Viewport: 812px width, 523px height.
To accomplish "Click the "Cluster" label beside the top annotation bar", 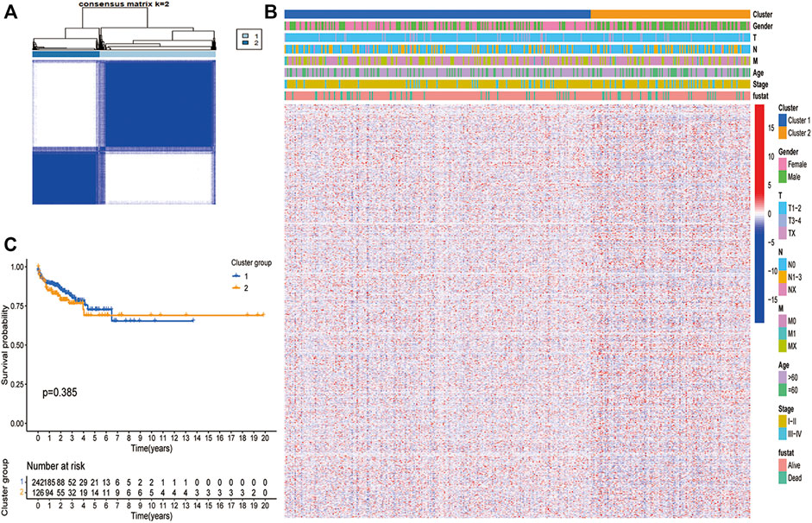I will (763, 15).
